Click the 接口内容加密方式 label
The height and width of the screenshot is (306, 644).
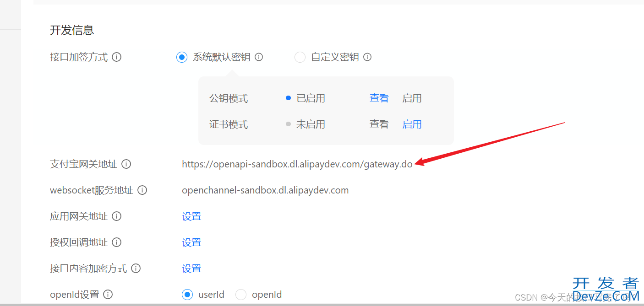pos(88,268)
